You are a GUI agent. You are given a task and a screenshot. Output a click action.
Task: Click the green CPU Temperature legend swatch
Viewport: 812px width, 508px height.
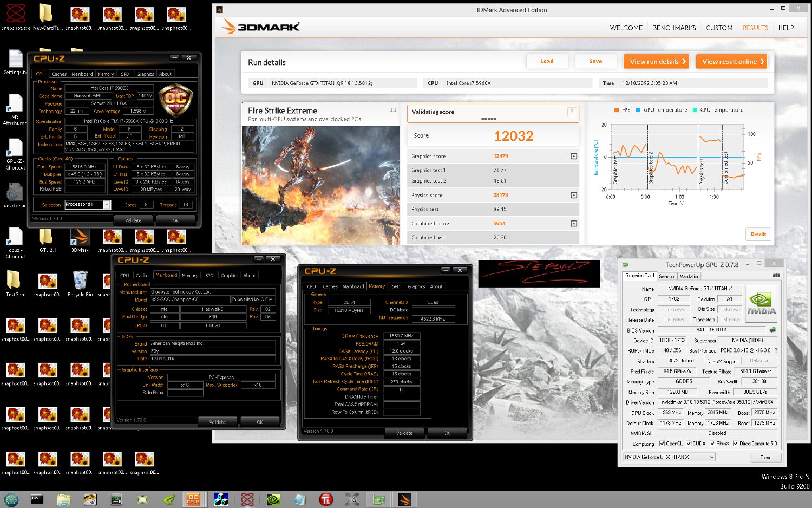695,110
